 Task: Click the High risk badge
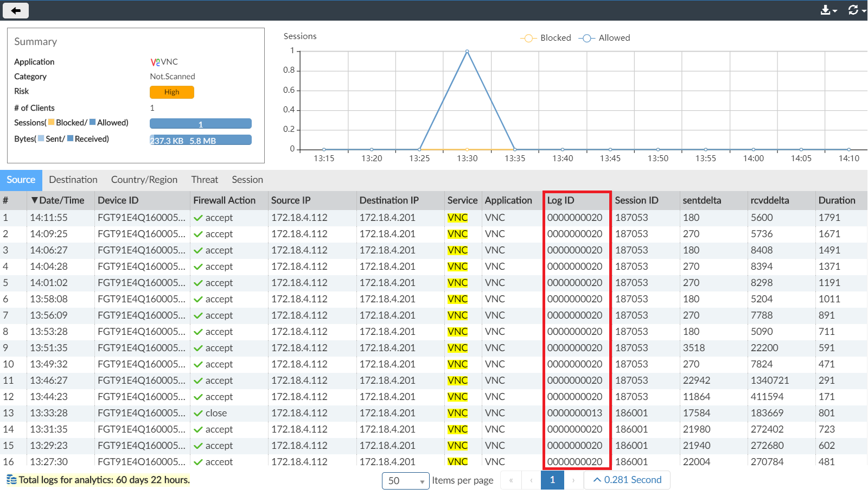point(171,92)
